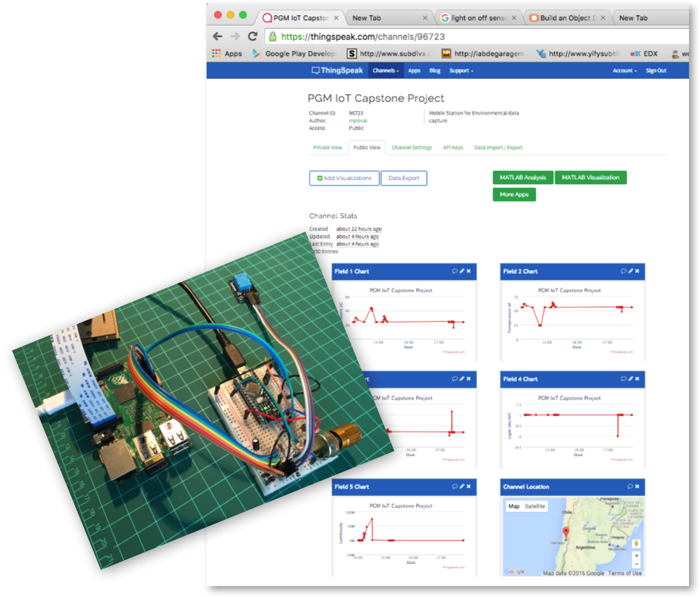Switch to the Channel Settings tab
The height and width of the screenshot is (597, 700).
click(x=411, y=147)
